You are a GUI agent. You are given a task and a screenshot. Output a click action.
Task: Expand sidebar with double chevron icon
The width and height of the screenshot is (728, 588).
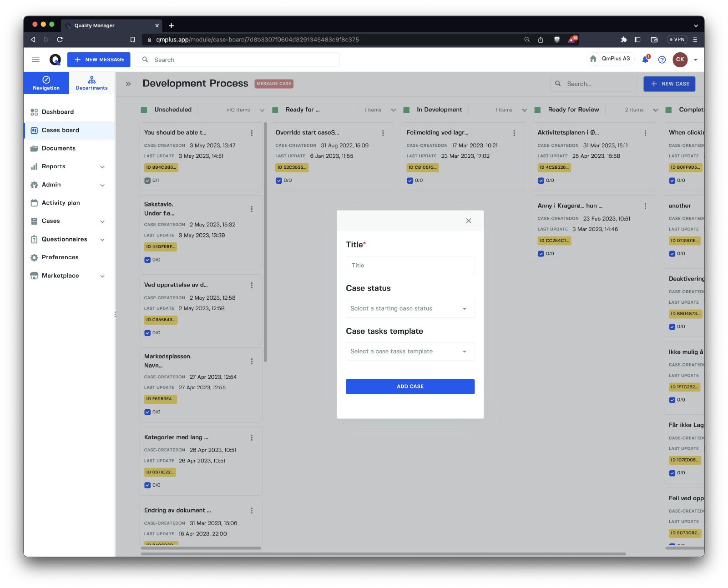[x=128, y=84]
